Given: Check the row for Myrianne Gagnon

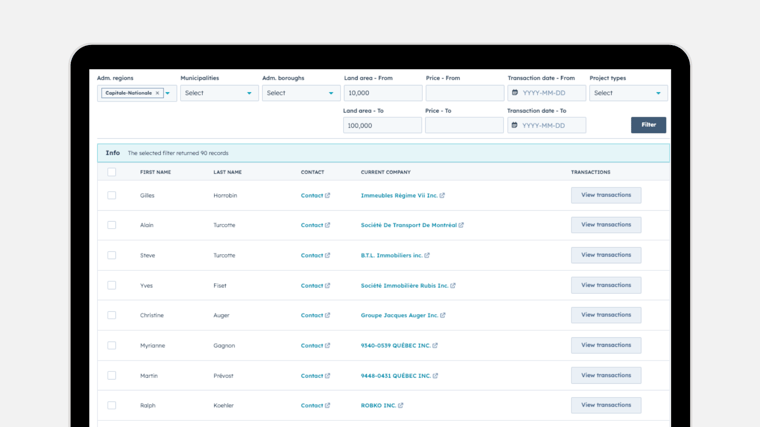Looking at the screenshot, I should click(111, 346).
